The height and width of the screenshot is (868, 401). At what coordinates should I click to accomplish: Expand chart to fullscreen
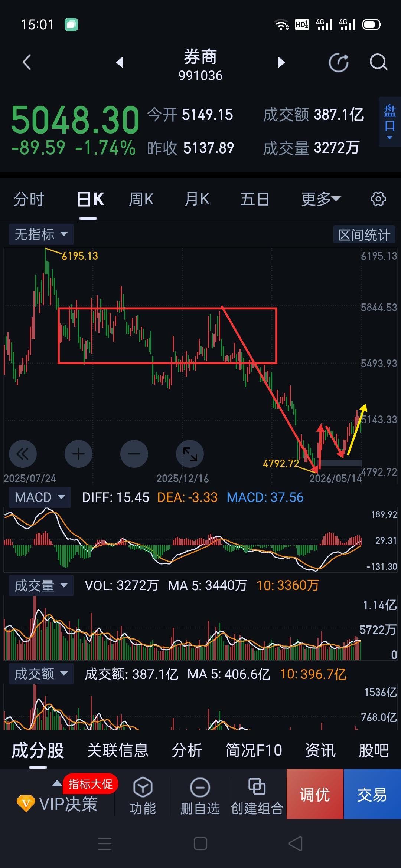(x=190, y=454)
